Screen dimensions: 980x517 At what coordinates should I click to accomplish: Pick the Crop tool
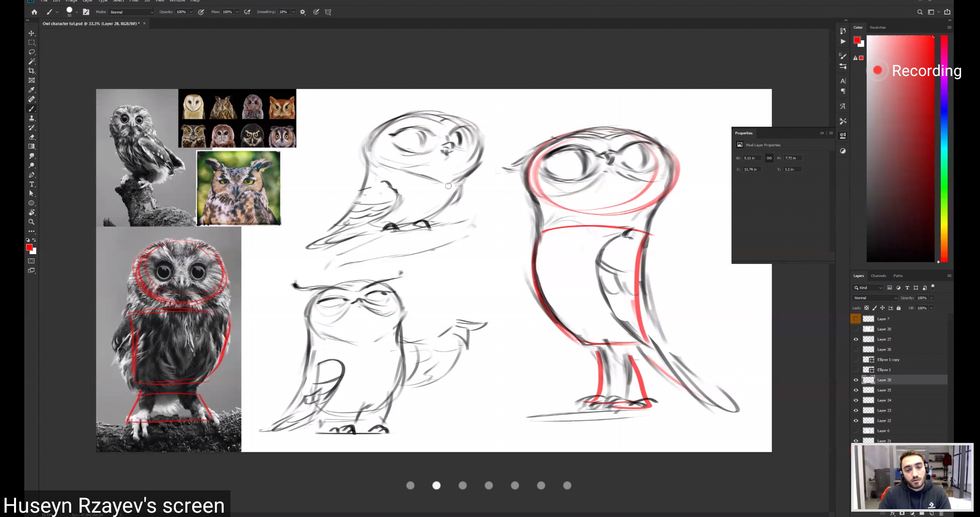tap(31, 71)
